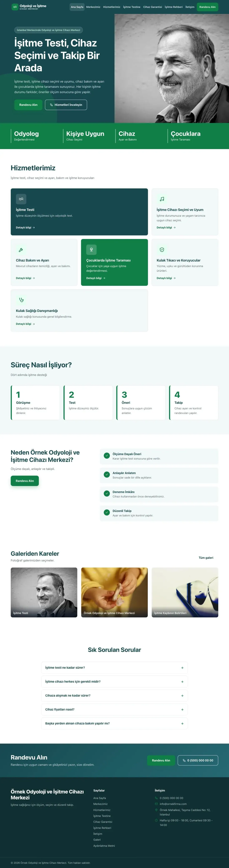Screen dimensions: 229x868
Task: Click the check icon beside Anlaşılır Anlatım
Action: [107, 474]
